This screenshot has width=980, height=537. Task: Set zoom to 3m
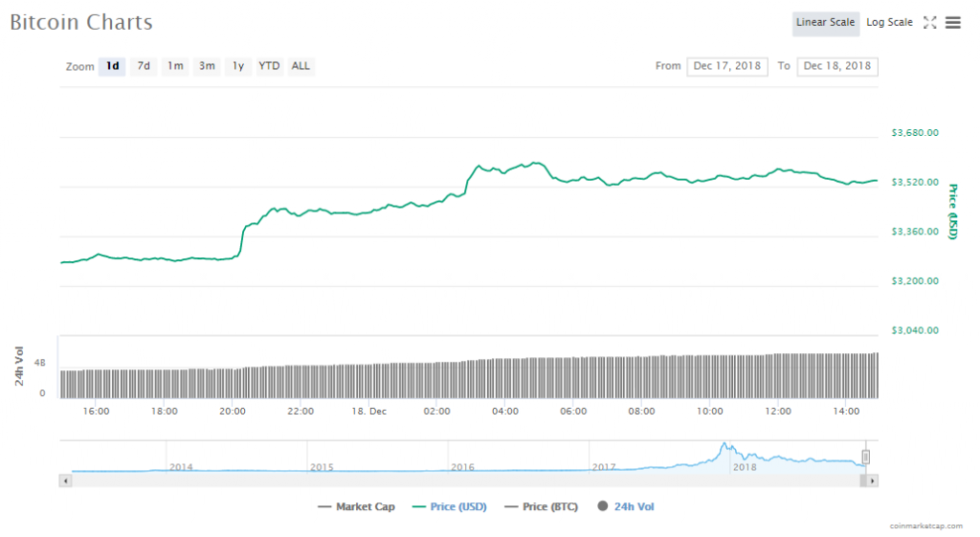click(207, 66)
